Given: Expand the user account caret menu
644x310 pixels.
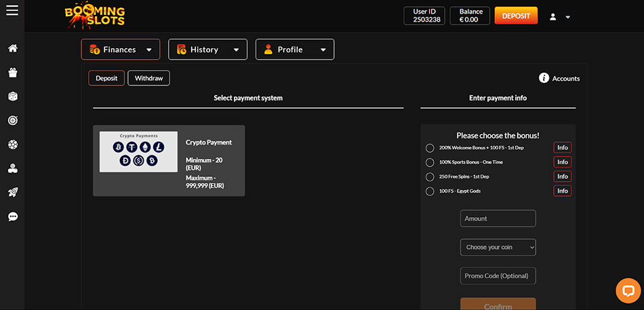Looking at the screenshot, I should coord(568,17).
